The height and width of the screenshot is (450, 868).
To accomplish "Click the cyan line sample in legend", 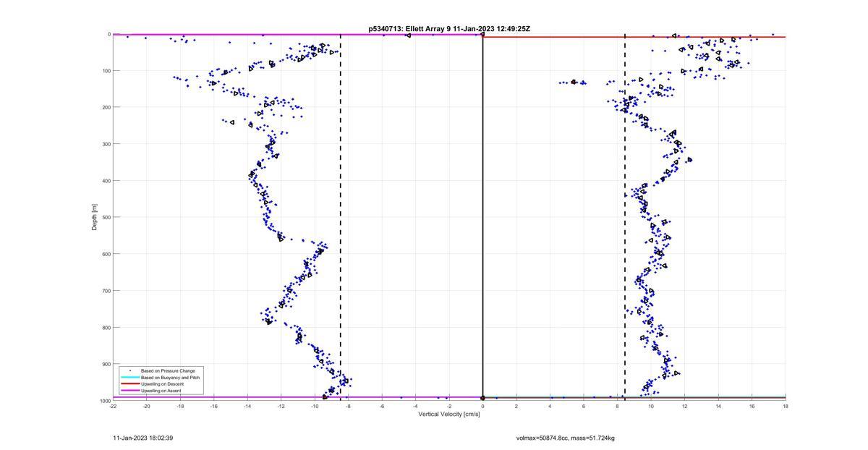I will 129,377.
